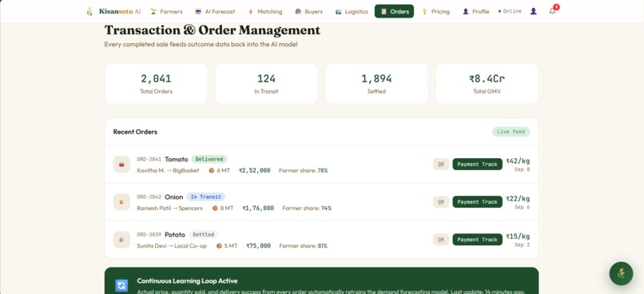Click Ramesh Patil → Spencers text

[169, 209]
